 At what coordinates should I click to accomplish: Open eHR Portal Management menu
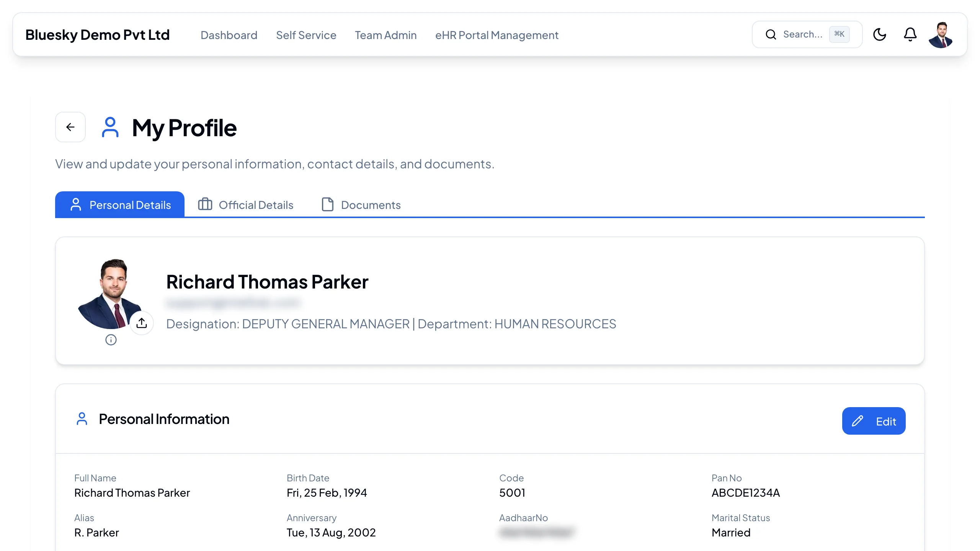point(497,35)
